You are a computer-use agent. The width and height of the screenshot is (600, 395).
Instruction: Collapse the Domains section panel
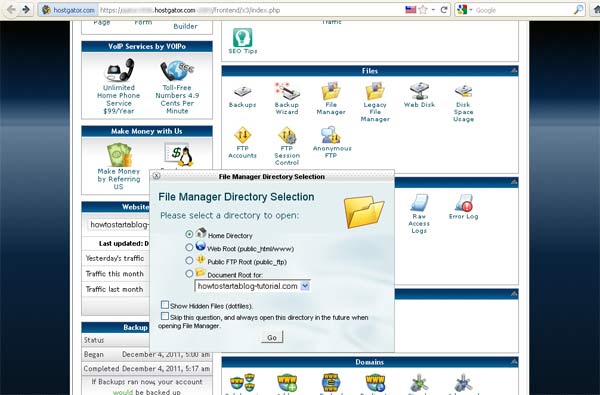pos(514,361)
